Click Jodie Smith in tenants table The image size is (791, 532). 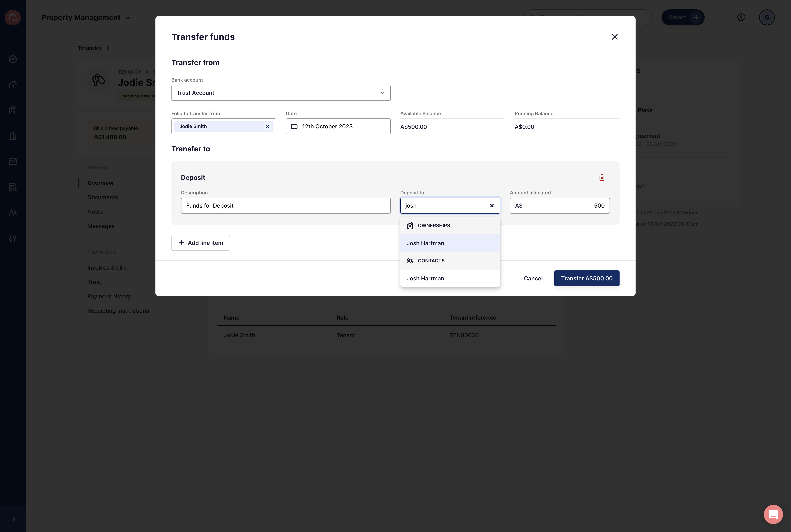click(x=239, y=335)
